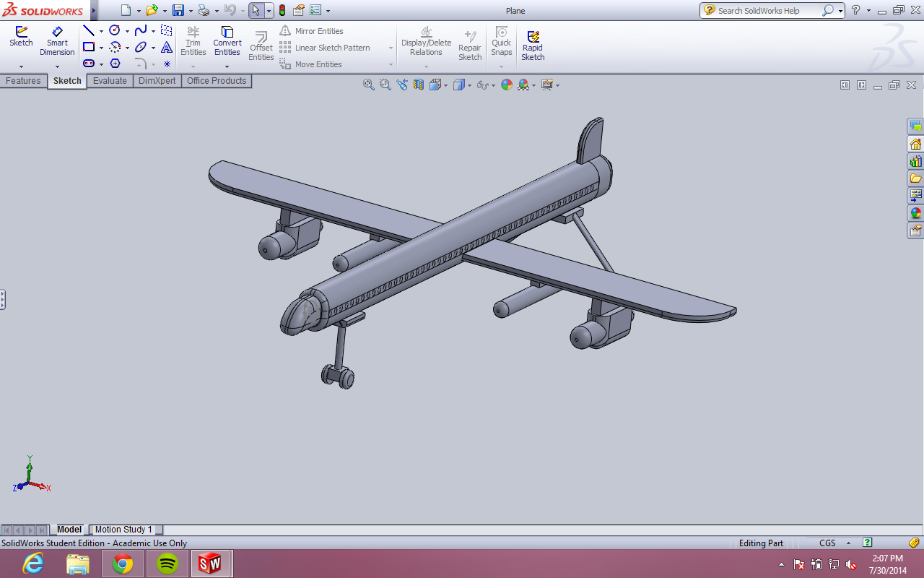This screenshot has width=924, height=578.
Task: Select the Circle sketch tool
Action: point(115,30)
